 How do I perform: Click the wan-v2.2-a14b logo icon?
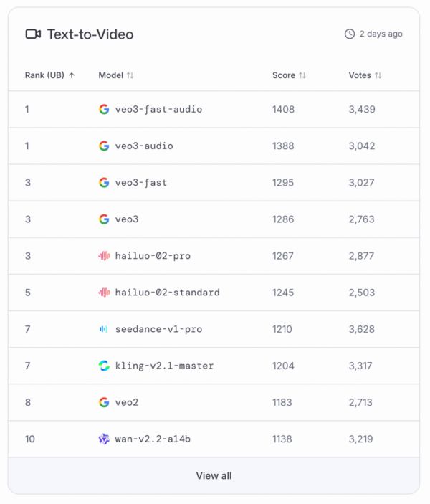[104, 439]
